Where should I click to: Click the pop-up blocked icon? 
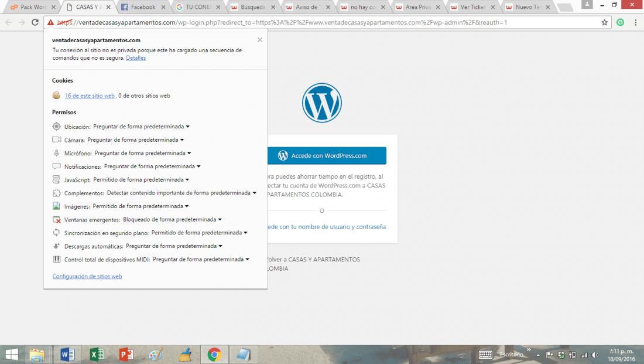[56, 220]
